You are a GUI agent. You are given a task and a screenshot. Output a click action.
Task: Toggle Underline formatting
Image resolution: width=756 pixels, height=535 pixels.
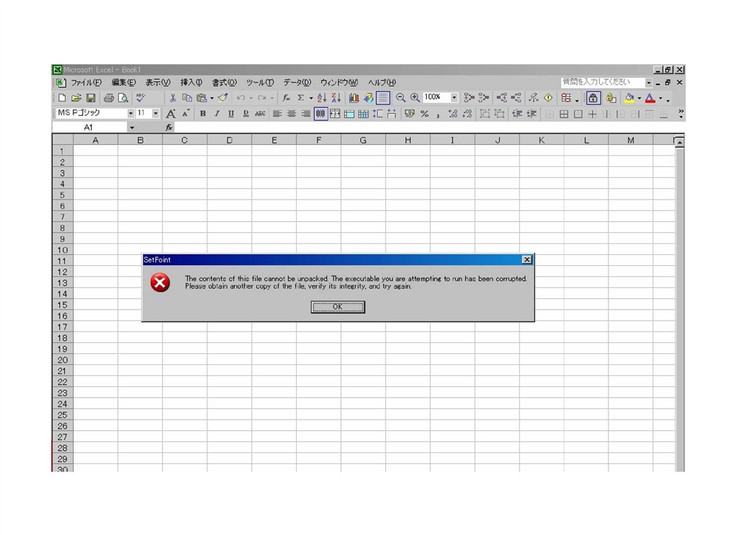pos(231,114)
